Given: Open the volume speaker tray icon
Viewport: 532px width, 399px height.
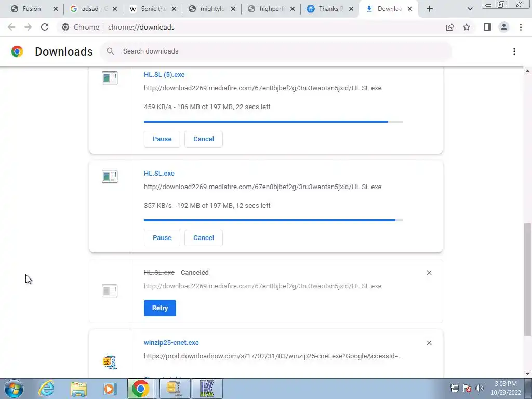Looking at the screenshot, I should [480, 388].
